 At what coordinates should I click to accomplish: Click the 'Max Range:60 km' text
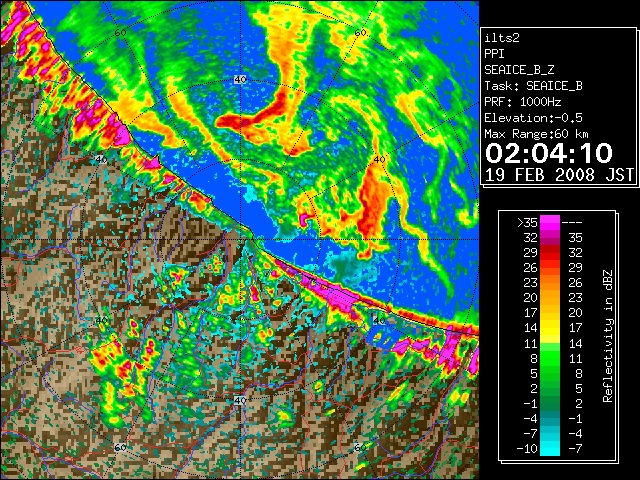click(536, 134)
